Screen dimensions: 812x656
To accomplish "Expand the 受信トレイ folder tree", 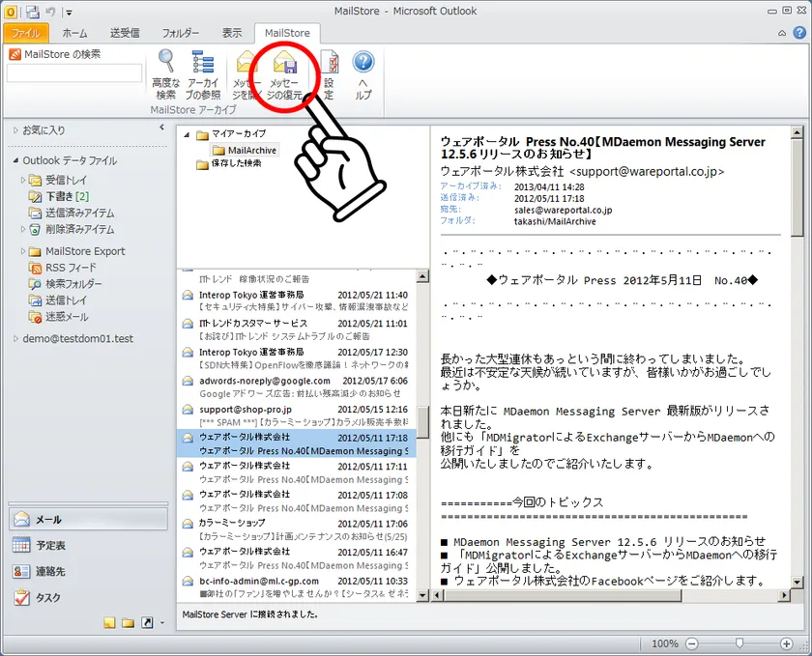I will point(23,180).
